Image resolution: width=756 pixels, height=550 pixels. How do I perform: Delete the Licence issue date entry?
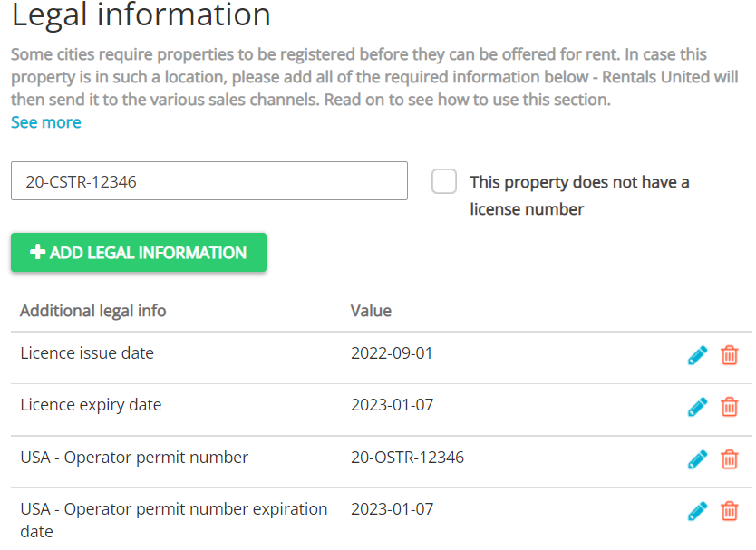[729, 355]
